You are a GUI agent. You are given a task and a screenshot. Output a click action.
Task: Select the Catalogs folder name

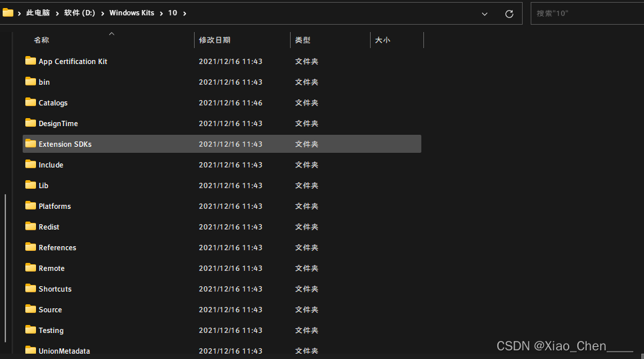tap(53, 103)
